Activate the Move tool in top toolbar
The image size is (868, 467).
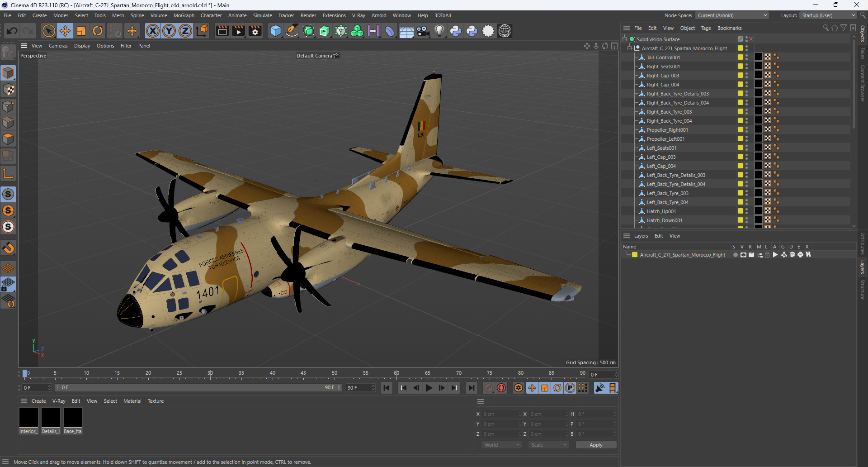click(65, 31)
